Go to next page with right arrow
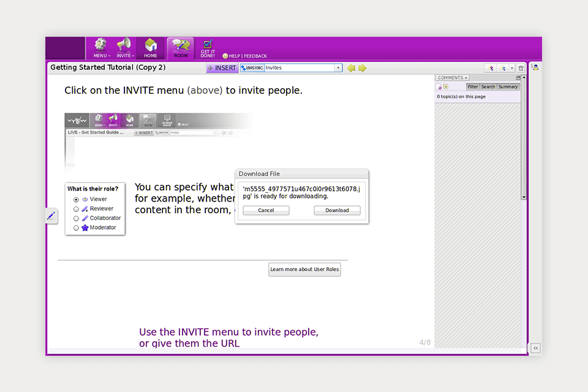The image size is (588, 392). click(x=363, y=68)
